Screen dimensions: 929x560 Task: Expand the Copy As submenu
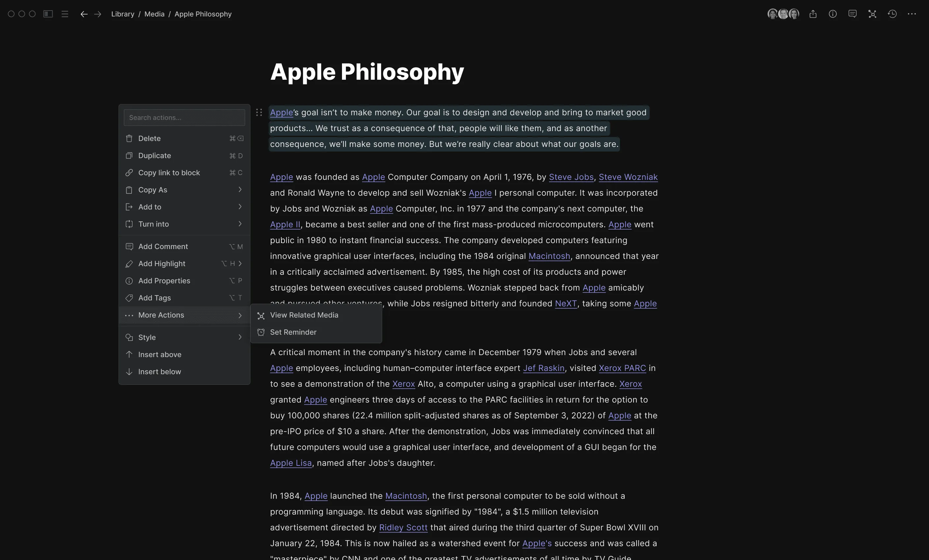[184, 190]
